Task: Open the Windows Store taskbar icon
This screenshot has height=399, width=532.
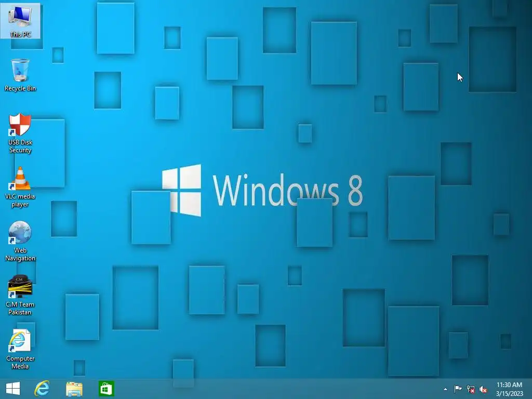Action: pyautogui.click(x=106, y=389)
